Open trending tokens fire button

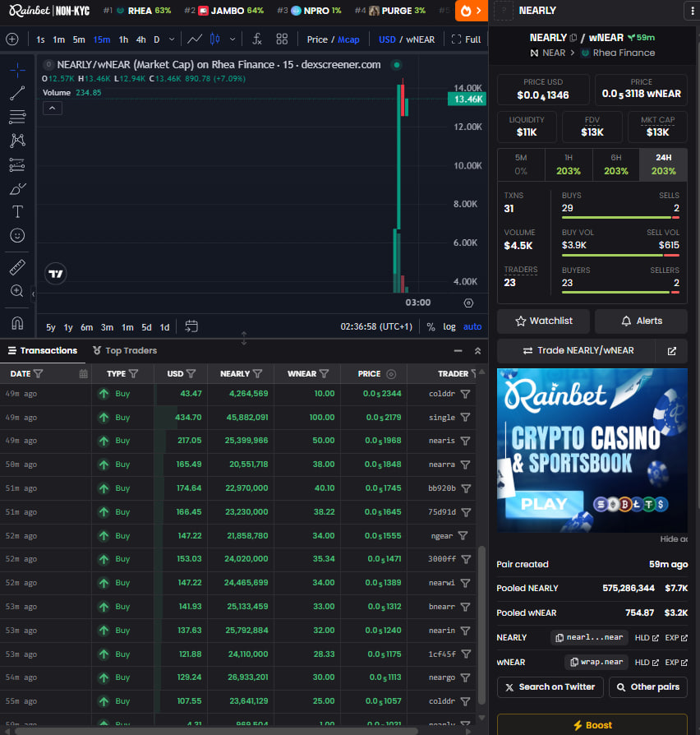pos(472,11)
